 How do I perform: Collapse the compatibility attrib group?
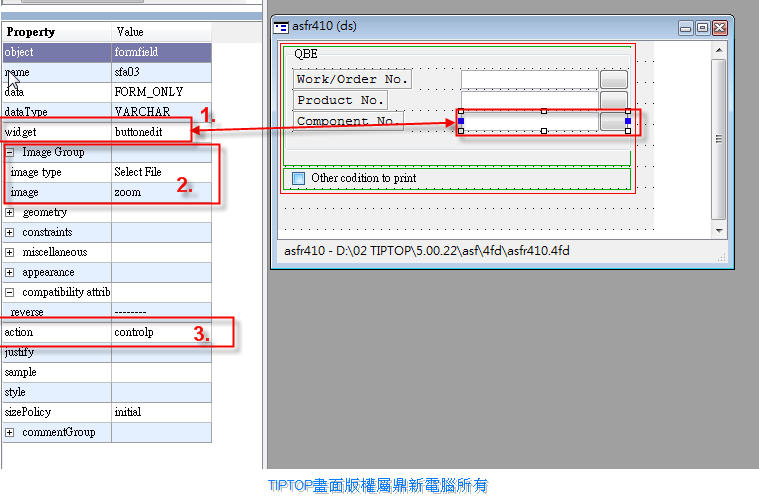pos(10,292)
